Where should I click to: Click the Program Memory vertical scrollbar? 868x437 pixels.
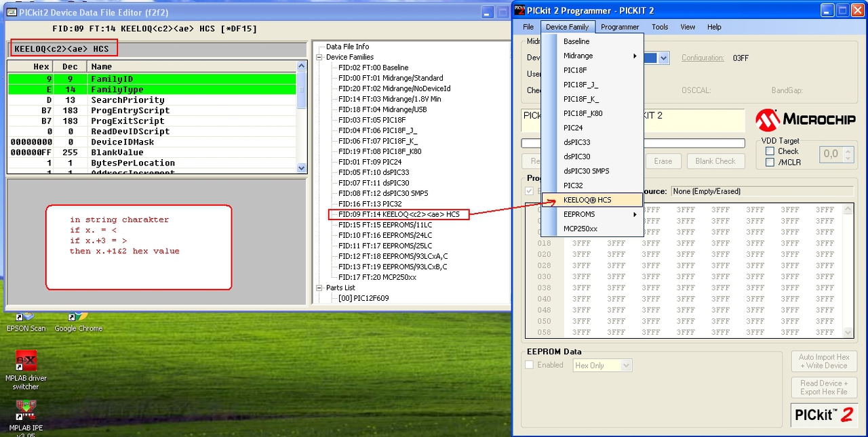[x=848, y=271]
